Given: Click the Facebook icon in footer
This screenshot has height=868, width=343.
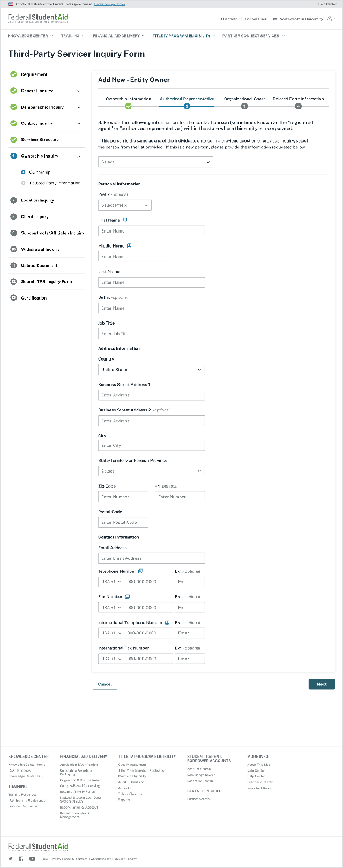Looking at the screenshot, I should (x=21, y=859).
